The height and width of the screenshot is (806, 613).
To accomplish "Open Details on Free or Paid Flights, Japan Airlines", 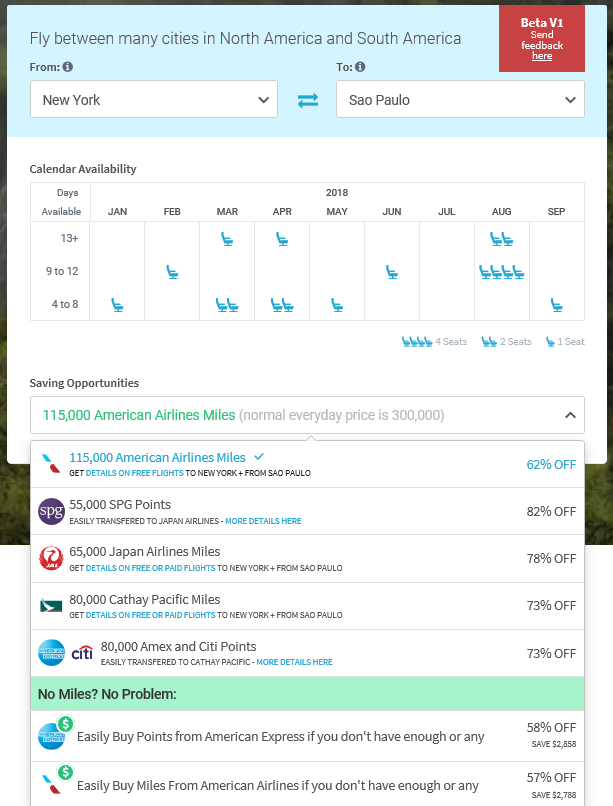I will click(151, 568).
